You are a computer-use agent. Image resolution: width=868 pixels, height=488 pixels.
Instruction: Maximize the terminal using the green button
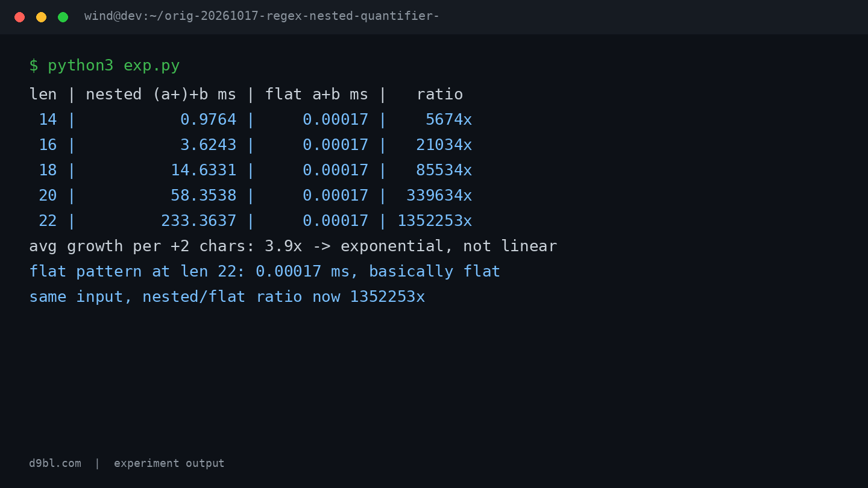pyautogui.click(x=63, y=17)
